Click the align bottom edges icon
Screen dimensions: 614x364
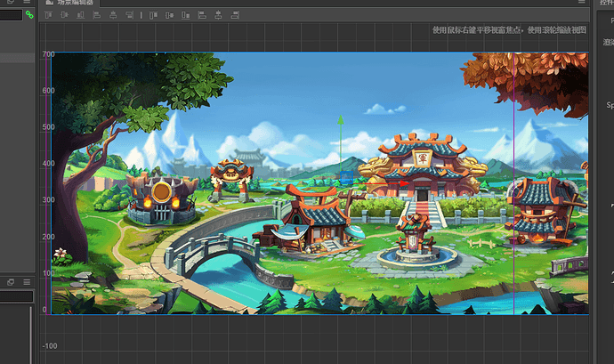81,15
